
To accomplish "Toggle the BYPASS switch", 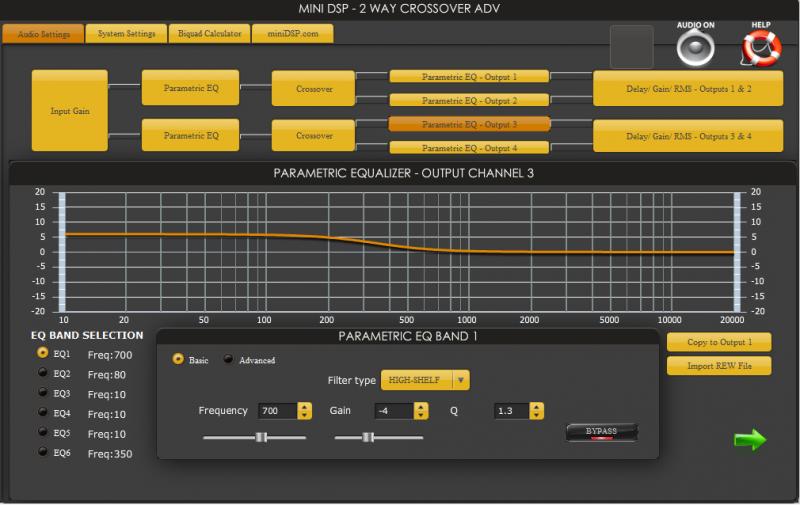I will coord(602,433).
